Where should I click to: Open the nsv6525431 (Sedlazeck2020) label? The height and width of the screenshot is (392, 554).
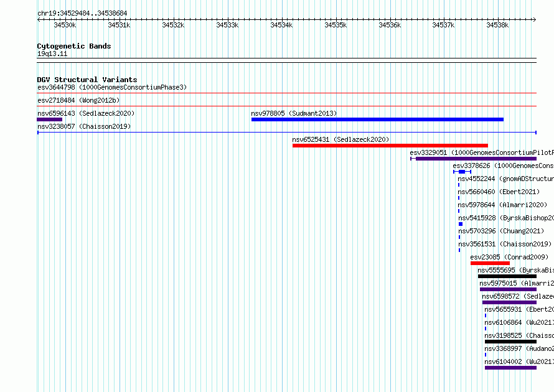tap(340, 139)
